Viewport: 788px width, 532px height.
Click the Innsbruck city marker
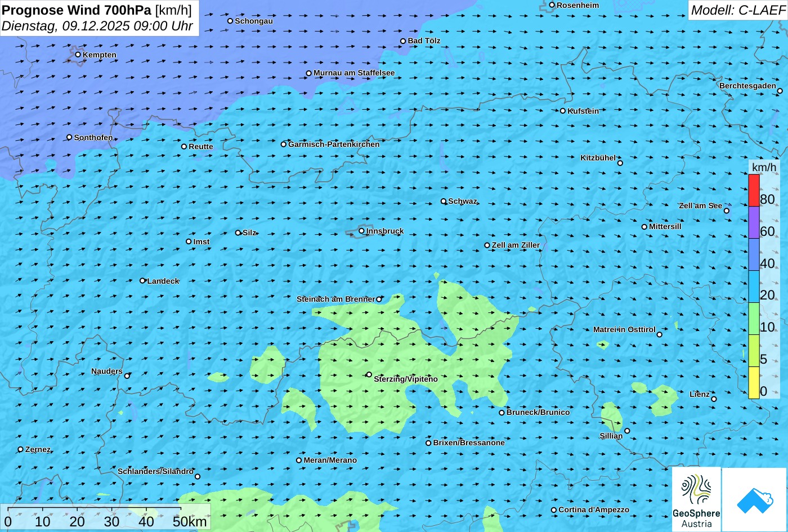(x=361, y=230)
